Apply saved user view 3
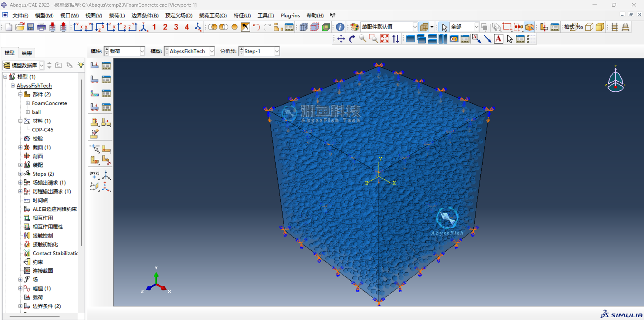Screen dimensions: 644x320 click(176, 27)
